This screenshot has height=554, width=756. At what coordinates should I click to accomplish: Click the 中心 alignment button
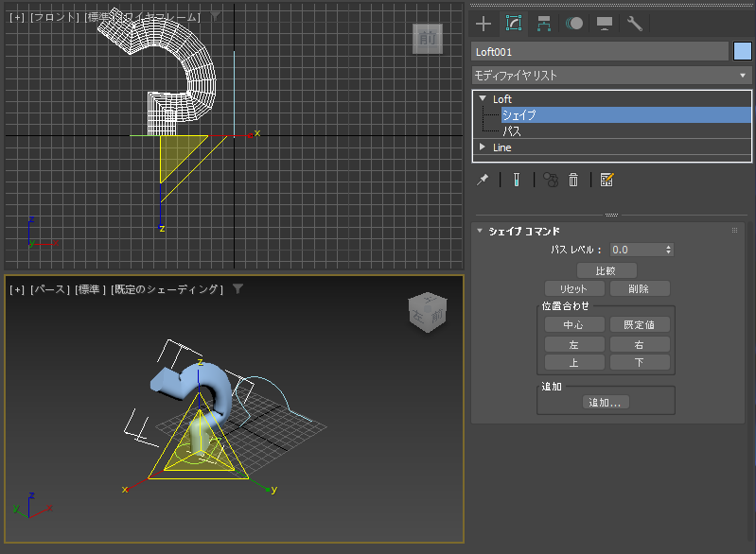click(x=574, y=324)
